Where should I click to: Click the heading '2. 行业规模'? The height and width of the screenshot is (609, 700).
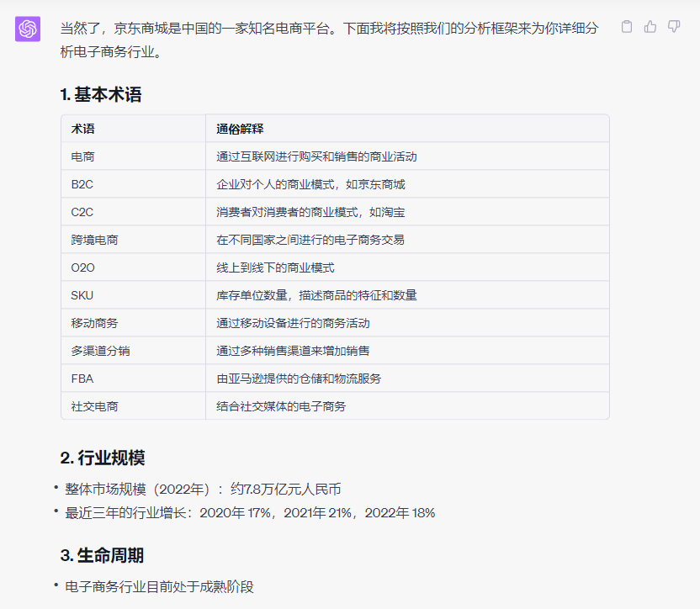click(103, 458)
